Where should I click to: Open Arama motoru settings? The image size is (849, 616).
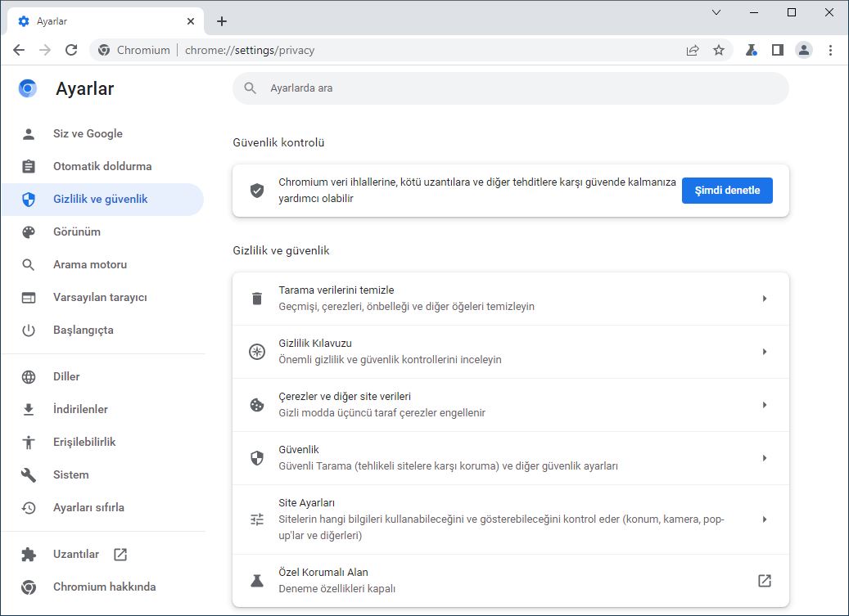click(x=102, y=264)
